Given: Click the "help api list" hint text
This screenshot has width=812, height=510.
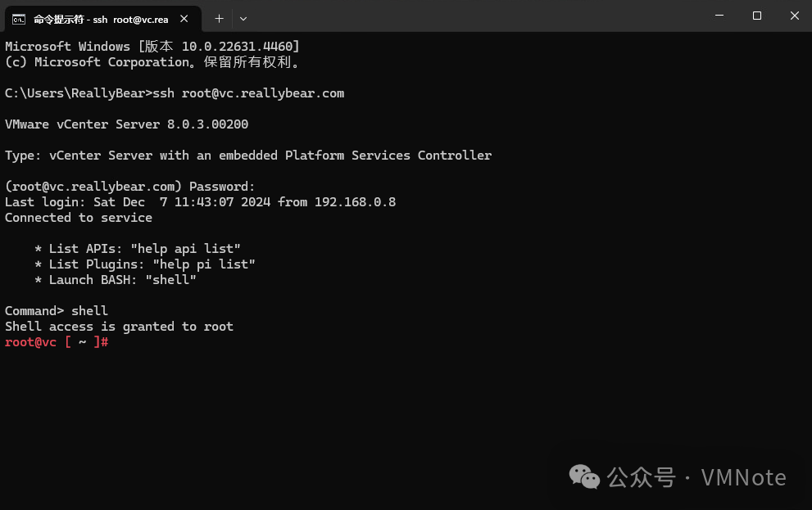Looking at the screenshot, I should tap(185, 249).
